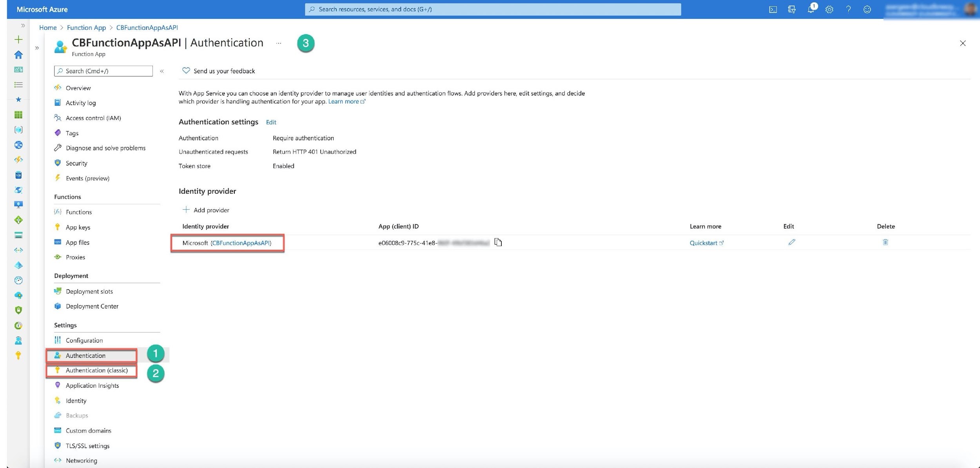
Task: Click the Home breadcrumb link
Action: [48, 27]
